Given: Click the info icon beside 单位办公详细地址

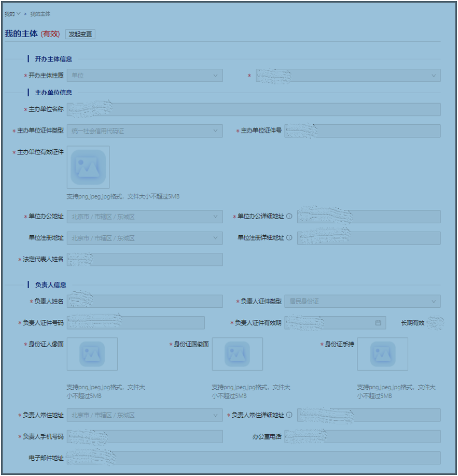Looking at the screenshot, I should pos(289,216).
